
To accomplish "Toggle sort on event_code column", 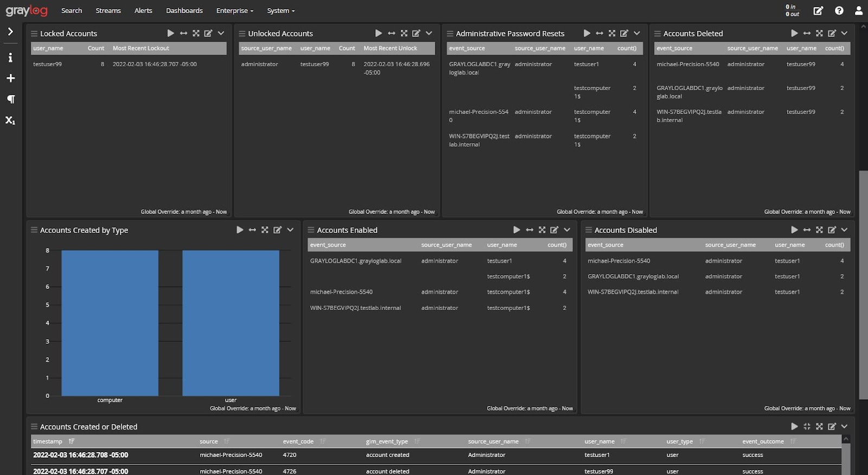I will point(323,441).
